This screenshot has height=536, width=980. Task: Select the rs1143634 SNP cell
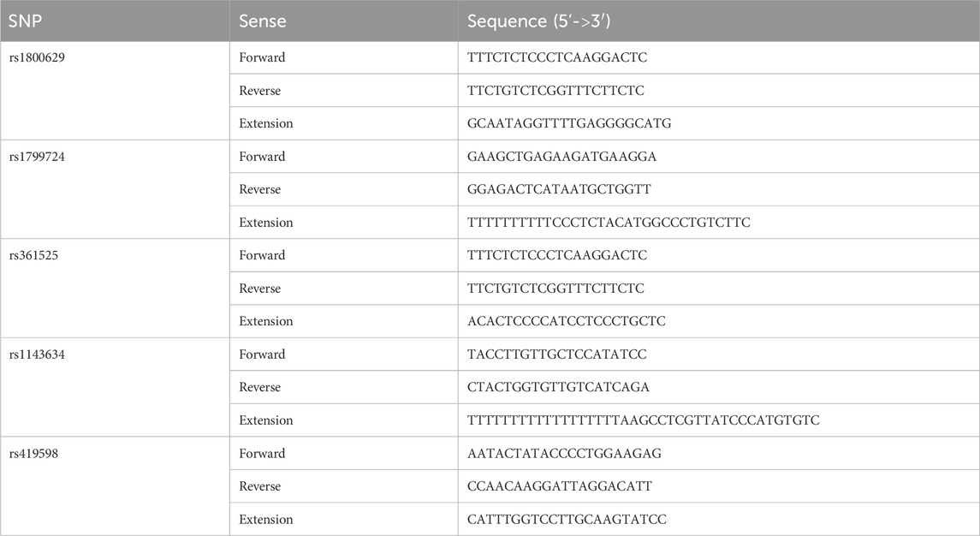coord(115,387)
